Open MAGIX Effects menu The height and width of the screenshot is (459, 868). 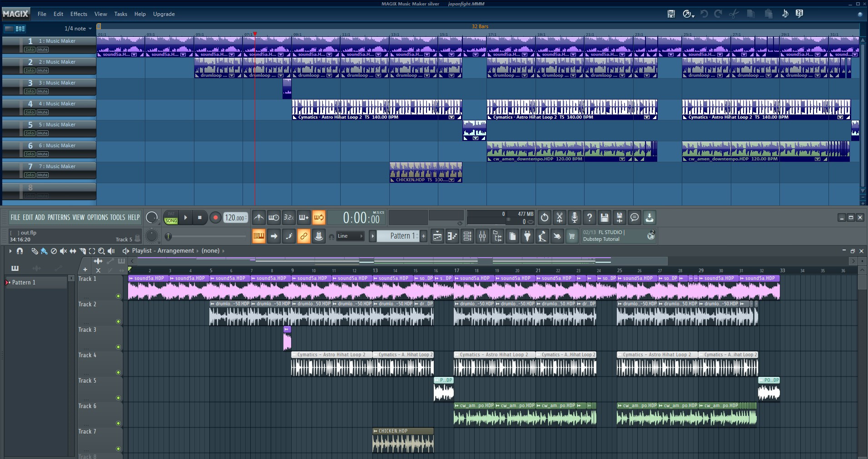[79, 14]
